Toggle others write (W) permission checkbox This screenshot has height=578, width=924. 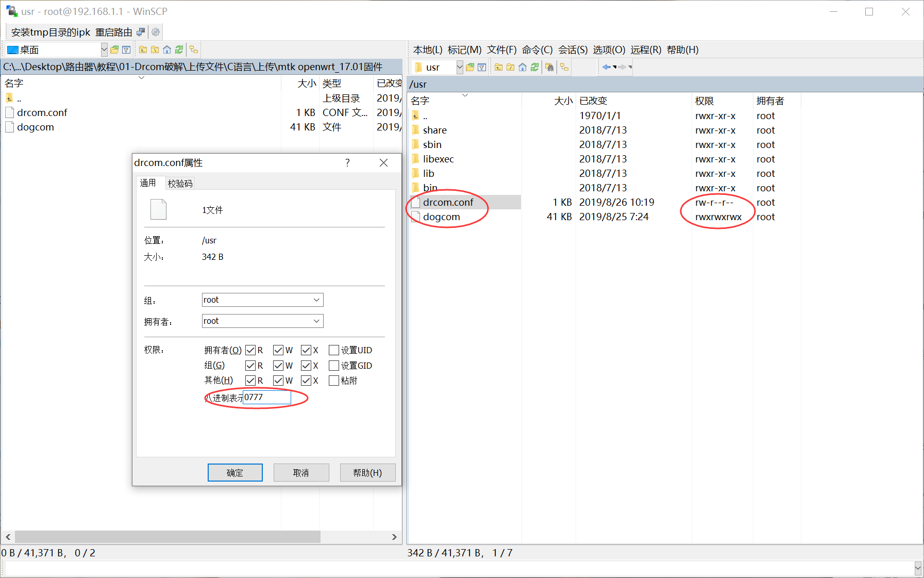278,381
